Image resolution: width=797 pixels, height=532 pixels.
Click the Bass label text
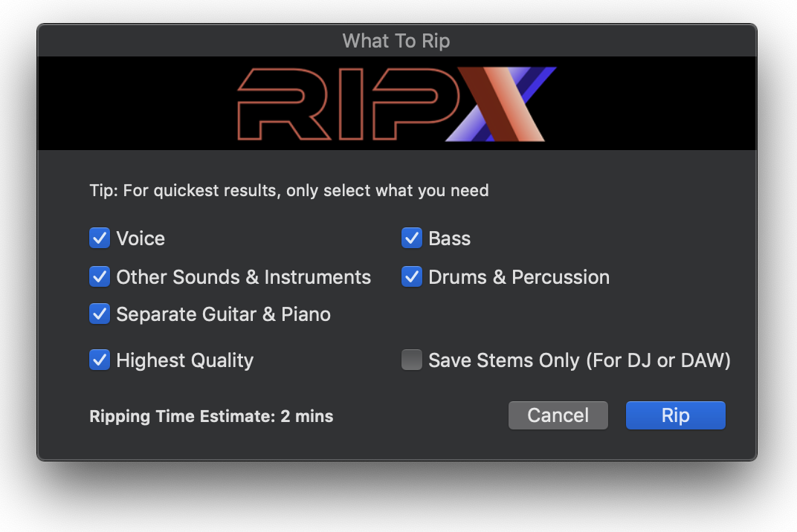point(449,238)
